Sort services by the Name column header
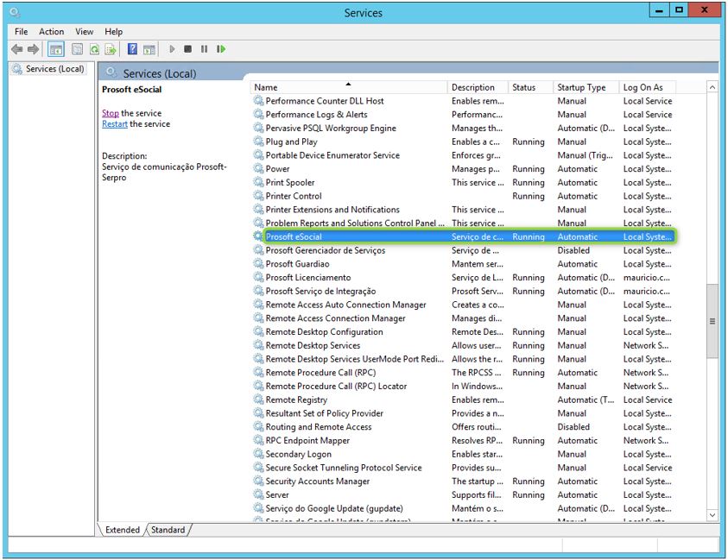The image size is (728, 560). pyautogui.click(x=349, y=87)
